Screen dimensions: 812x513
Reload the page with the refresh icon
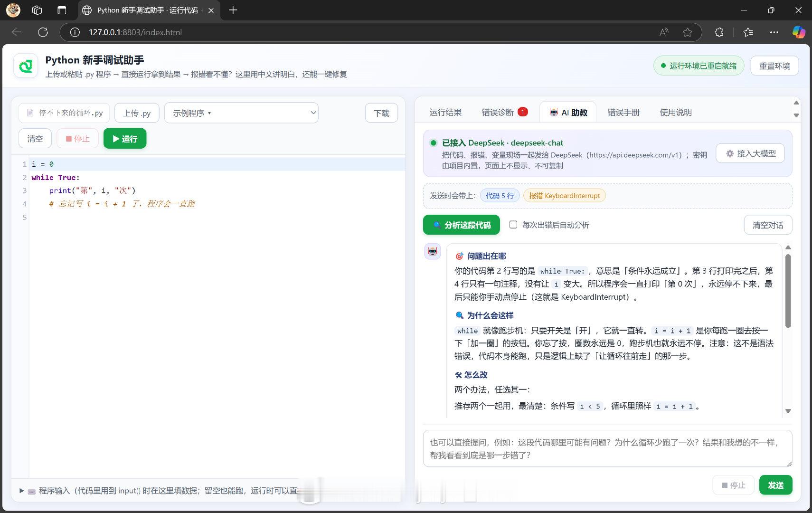click(x=43, y=32)
